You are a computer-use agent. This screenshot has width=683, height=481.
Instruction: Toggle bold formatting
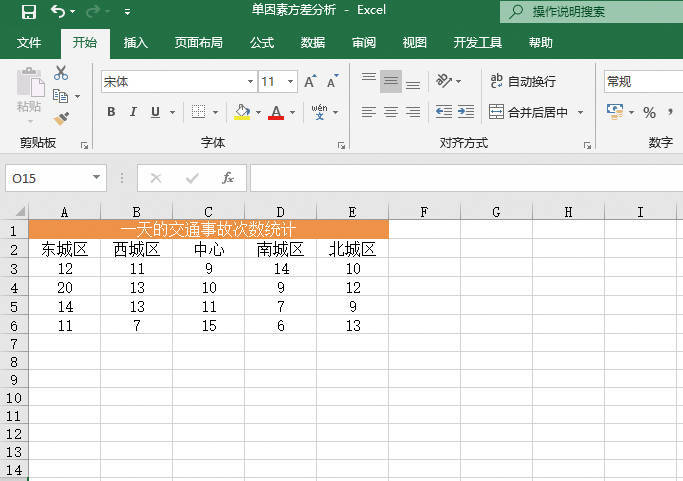pyautogui.click(x=111, y=112)
